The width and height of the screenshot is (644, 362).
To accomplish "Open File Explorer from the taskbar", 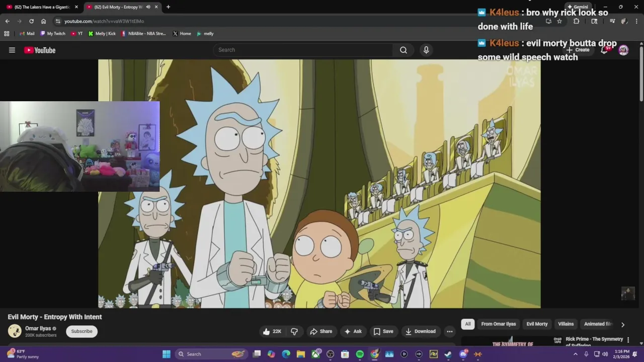I will click(301, 354).
